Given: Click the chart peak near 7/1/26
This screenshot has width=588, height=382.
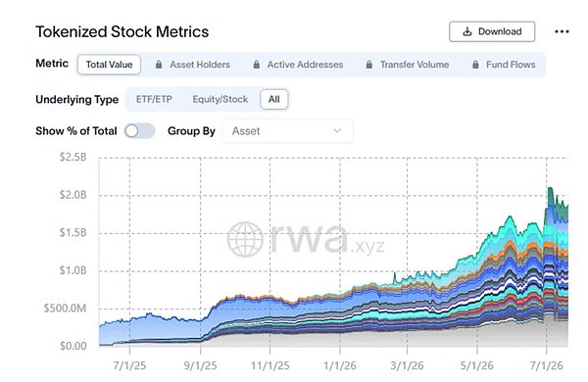Looking at the screenshot, I should (550, 189).
